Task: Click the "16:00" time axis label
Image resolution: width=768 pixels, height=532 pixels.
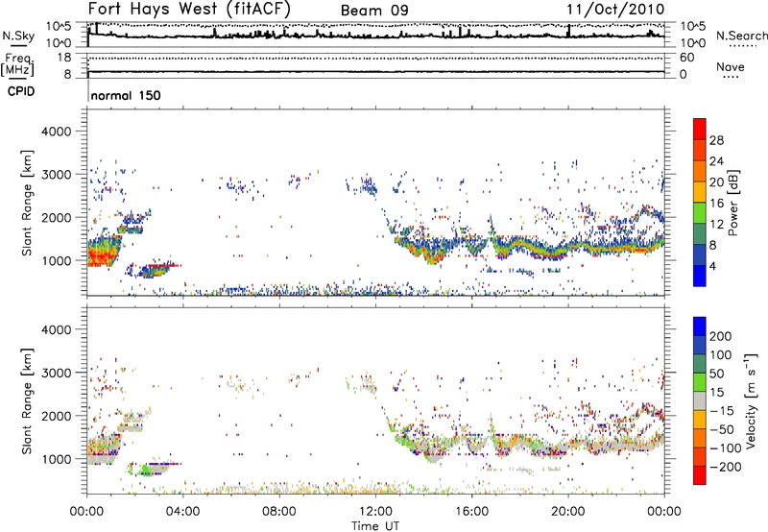Action: pos(471,512)
